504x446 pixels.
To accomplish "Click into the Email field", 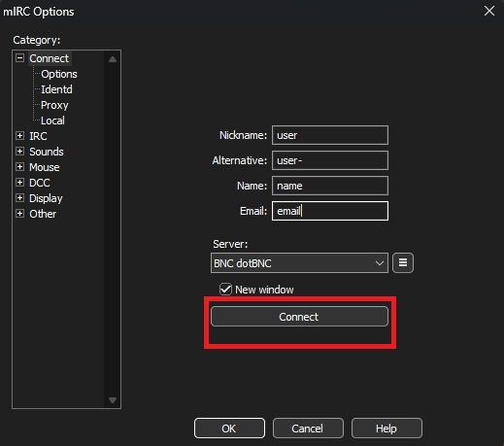I will (x=330, y=211).
